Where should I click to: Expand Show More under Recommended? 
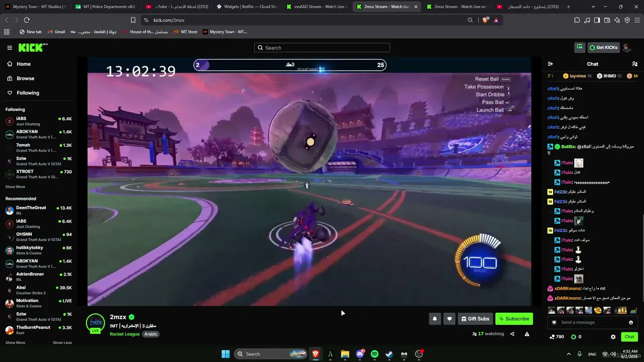point(15,342)
